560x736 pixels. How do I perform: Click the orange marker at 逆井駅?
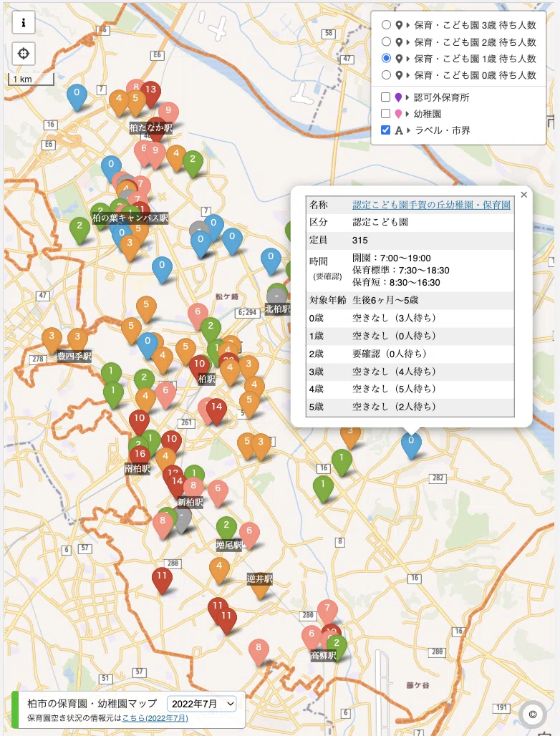click(x=260, y=591)
